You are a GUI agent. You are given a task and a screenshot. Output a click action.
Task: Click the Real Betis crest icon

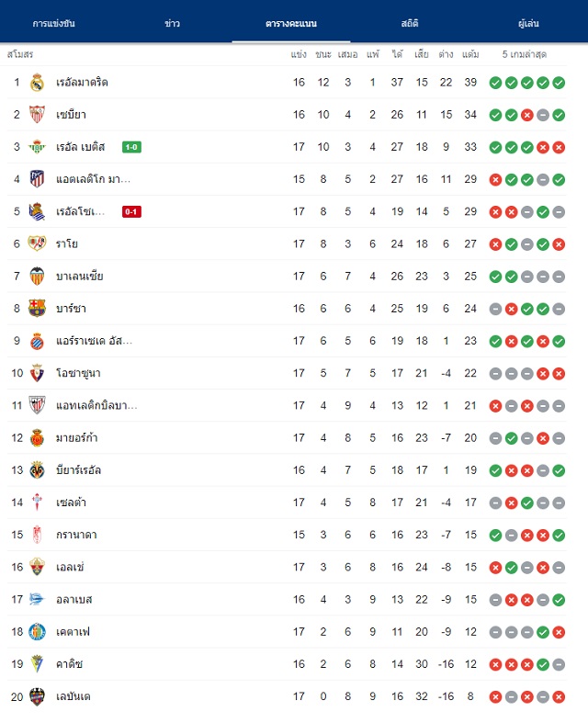coord(37,147)
